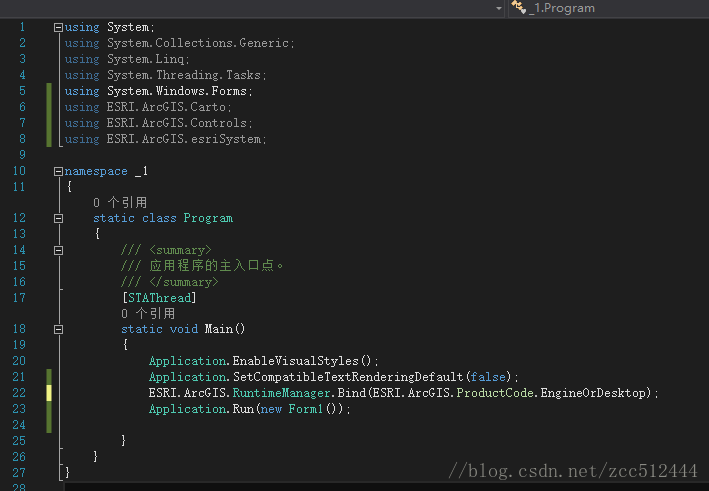Click the 'false' argument keyword
Viewport: 709px width, 491px height.
(x=488, y=377)
